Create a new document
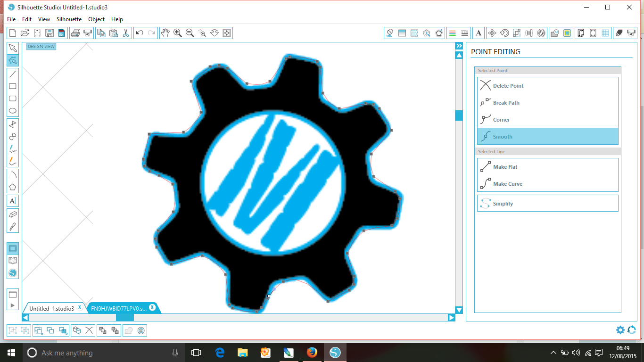 pyautogui.click(x=13, y=33)
